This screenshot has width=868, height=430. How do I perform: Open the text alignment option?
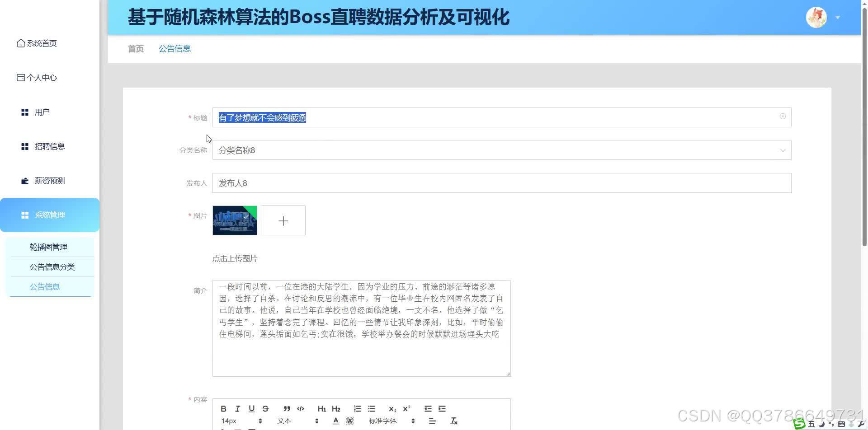(432, 421)
